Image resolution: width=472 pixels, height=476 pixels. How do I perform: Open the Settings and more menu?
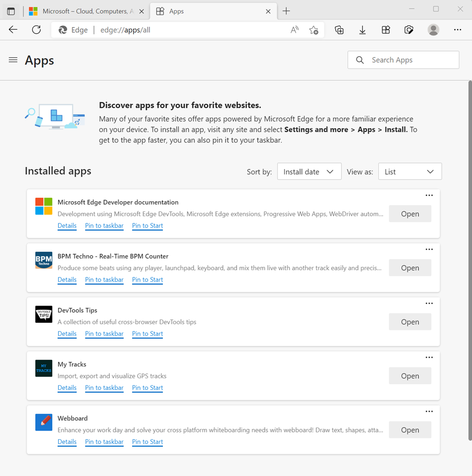click(457, 30)
